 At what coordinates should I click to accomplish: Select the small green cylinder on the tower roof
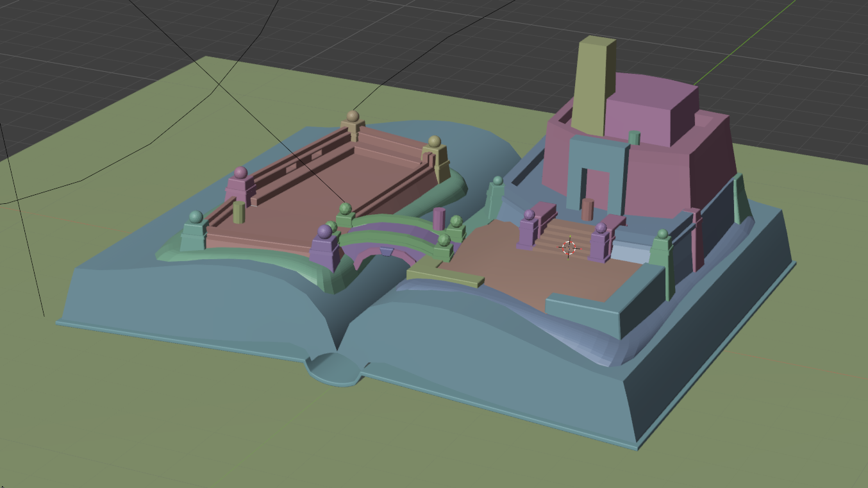point(634,138)
